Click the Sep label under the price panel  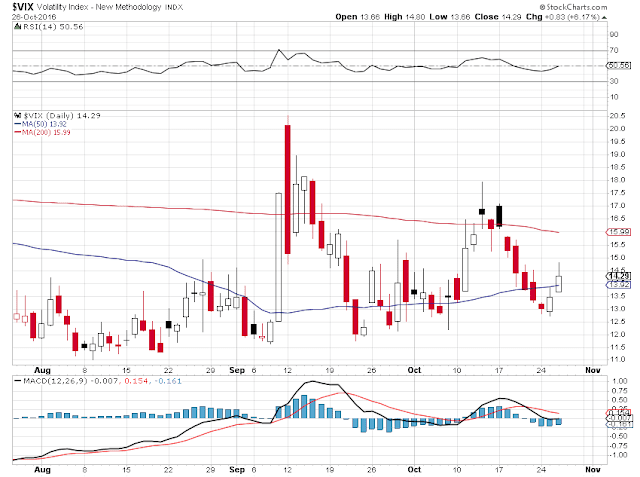pos(237,370)
